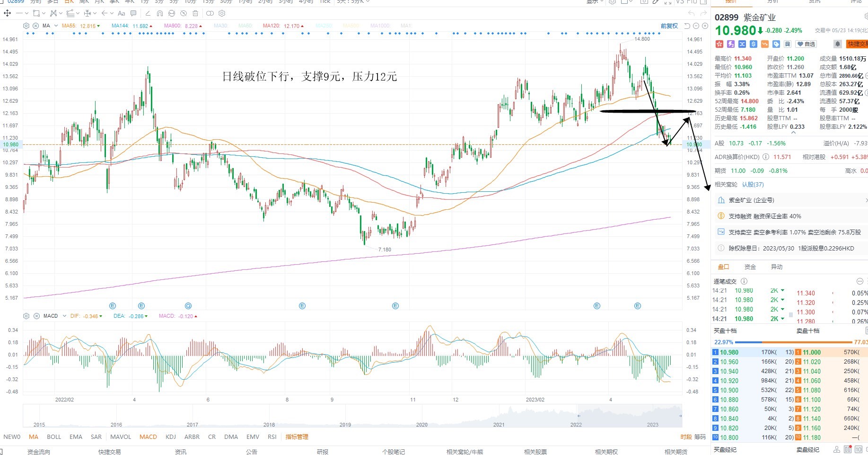Reset chart view with circular arrow icon

687,26
